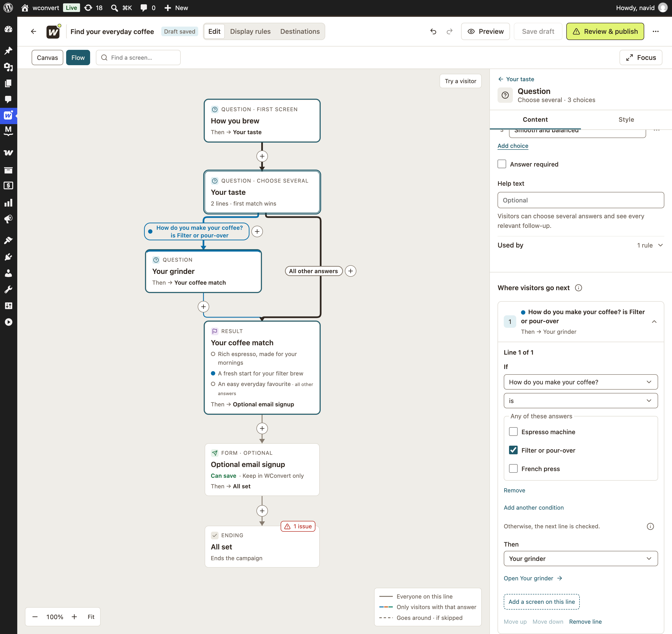The image size is (672, 634).
Task: Uncheck Filter or pour-over answer
Action: [513, 450]
